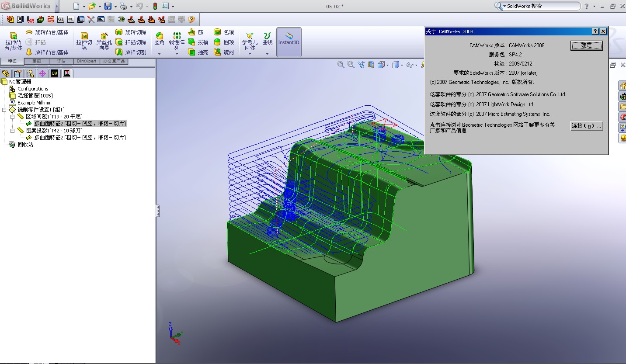Click the 拔模 draft tool
The image size is (626, 364).
(x=198, y=42)
